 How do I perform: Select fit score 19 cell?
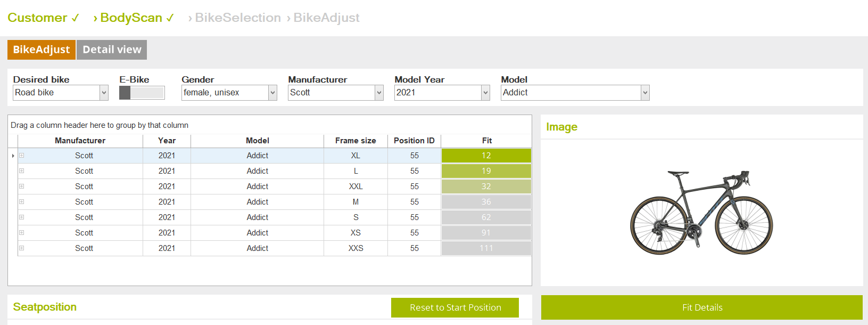(x=486, y=171)
